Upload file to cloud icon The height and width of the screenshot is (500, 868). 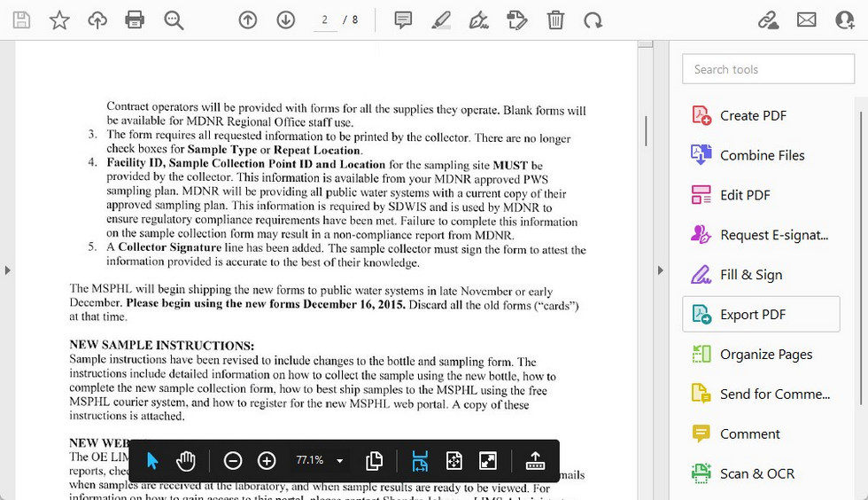point(97,20)
